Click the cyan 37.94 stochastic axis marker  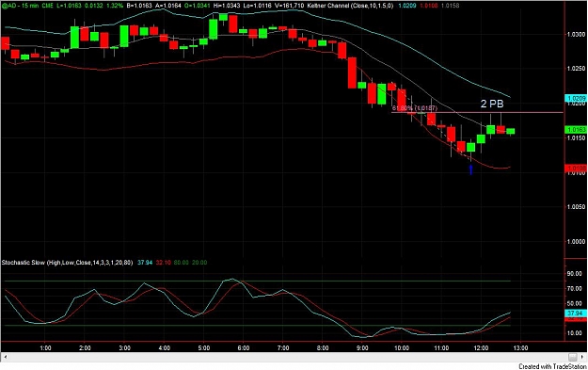tap(575, 313)
